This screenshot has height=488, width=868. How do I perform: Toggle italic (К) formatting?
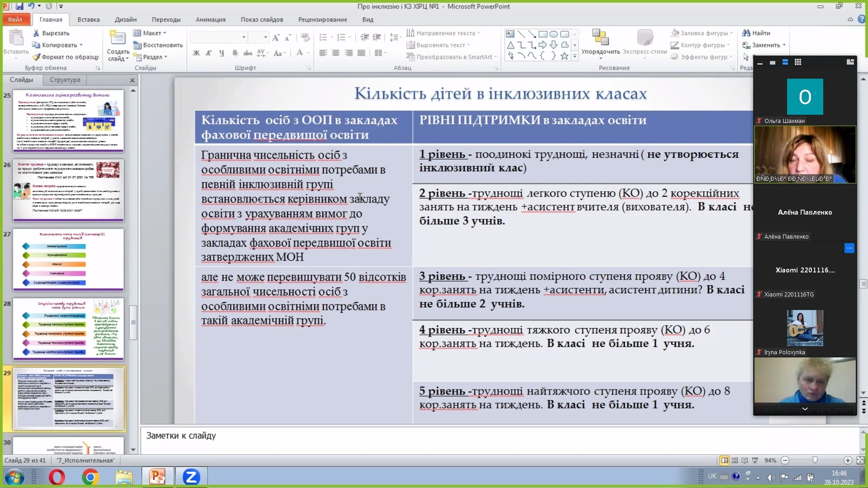208,53
